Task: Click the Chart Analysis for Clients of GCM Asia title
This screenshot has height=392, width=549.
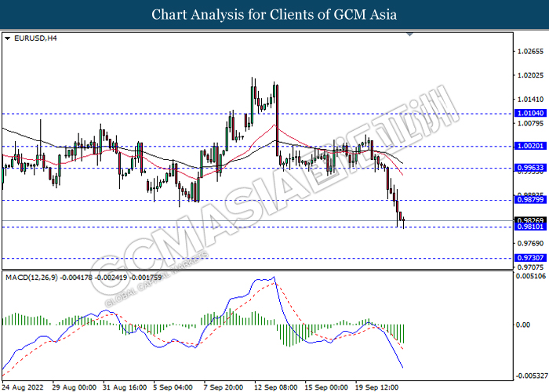Action: (x=274, y=15)
